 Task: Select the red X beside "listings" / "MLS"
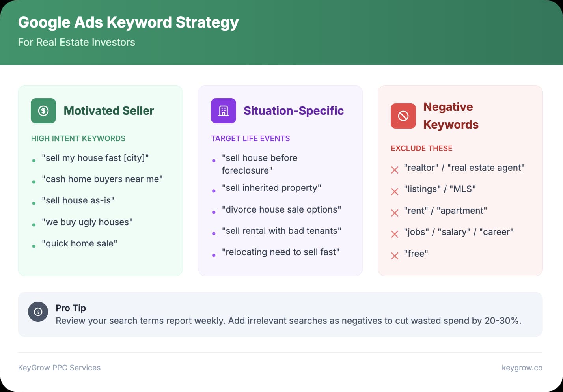click(394, 191)
